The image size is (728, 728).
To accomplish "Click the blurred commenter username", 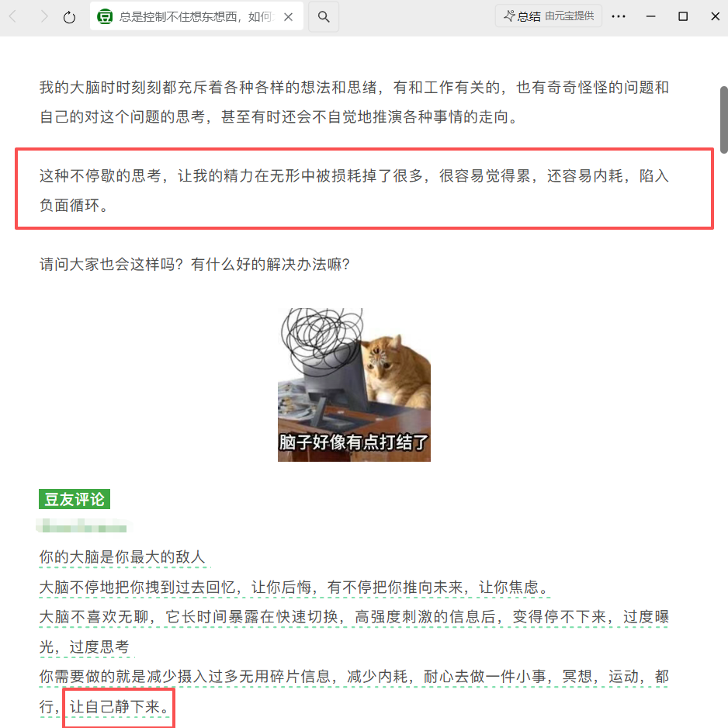I will pyautogui.click(x=84, y=525).
